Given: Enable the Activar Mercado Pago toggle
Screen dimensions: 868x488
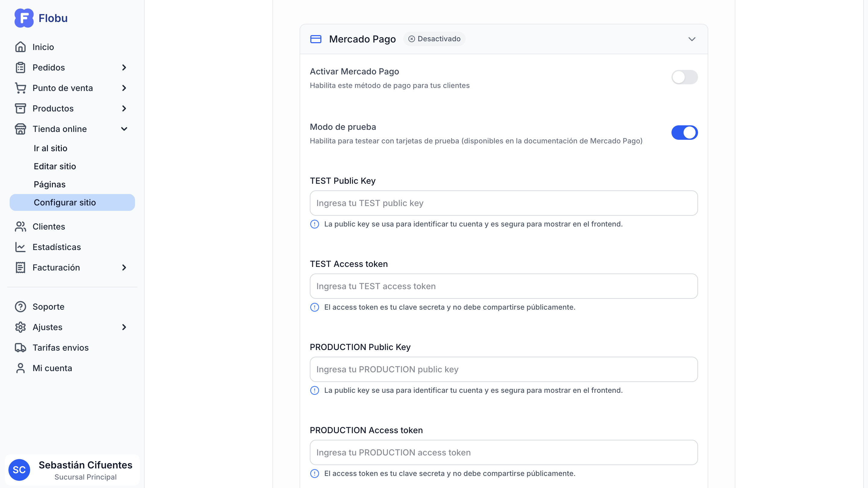Looking at the screenshot, I should (x=684, y=77).
